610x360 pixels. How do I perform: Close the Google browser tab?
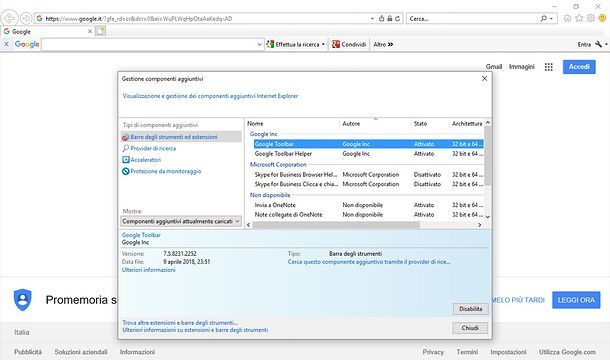[x=90, y=31]
